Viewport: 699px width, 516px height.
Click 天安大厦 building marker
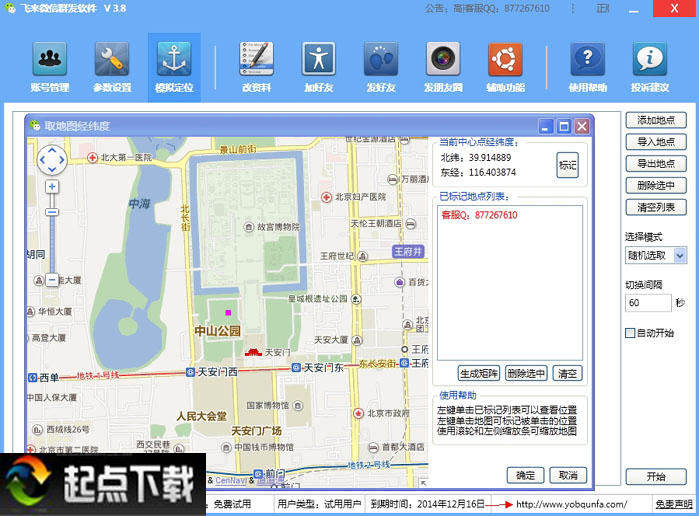(357, 340)
